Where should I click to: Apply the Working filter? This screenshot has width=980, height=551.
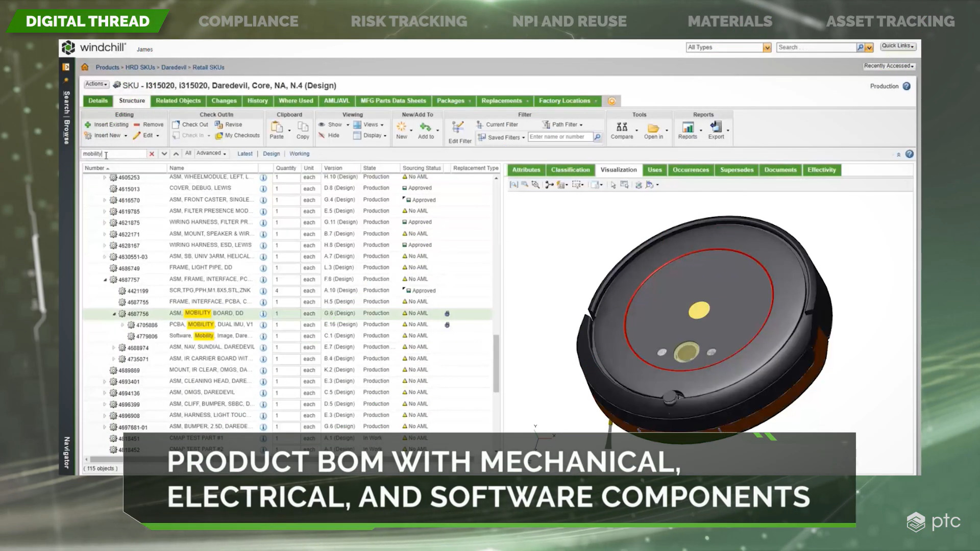coord(299,154)
